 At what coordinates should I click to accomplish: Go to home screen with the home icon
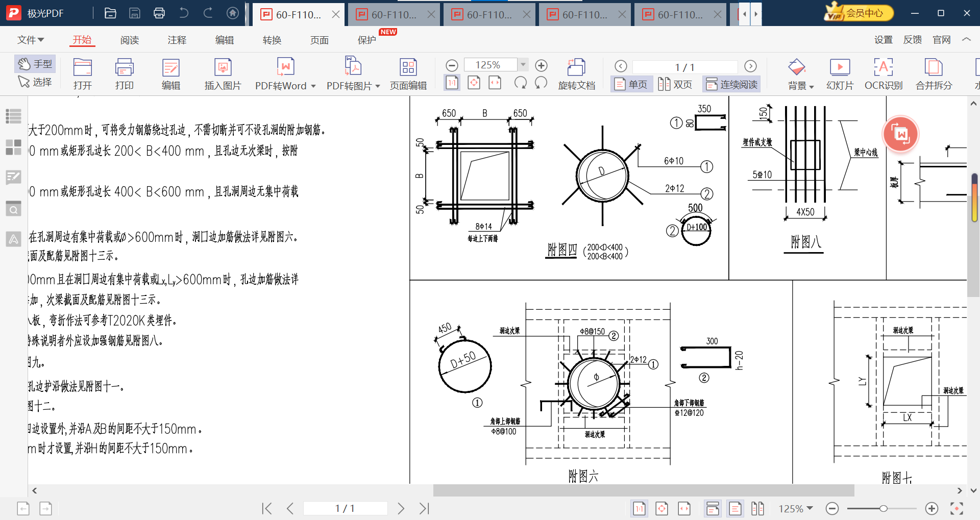pos(233,13)
